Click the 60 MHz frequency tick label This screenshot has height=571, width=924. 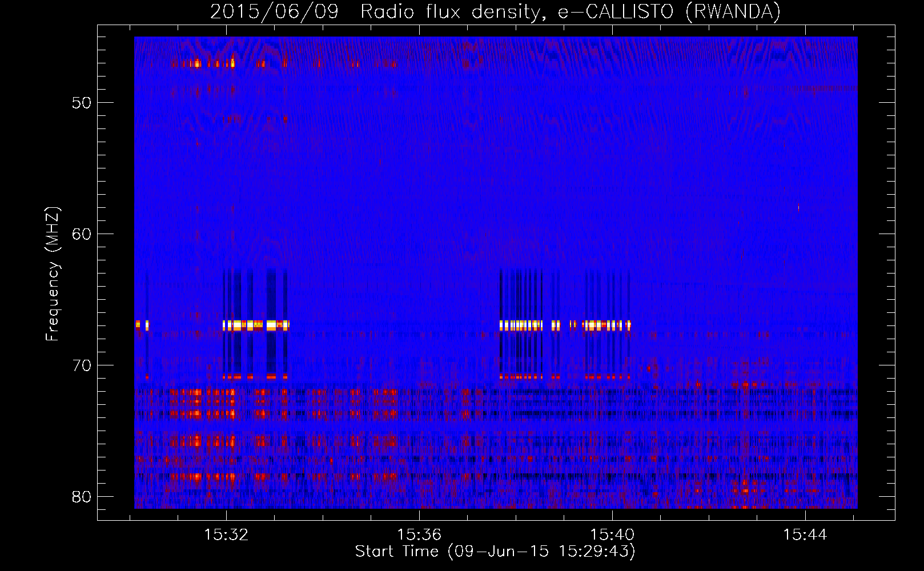tap(82, 234)
